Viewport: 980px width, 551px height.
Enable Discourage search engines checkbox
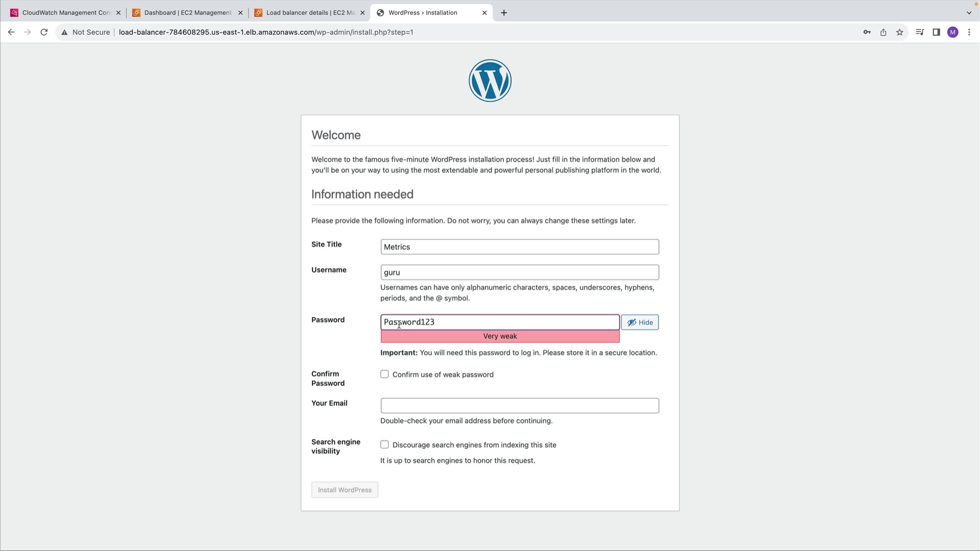pyautogui.click(x=384, y=444)
